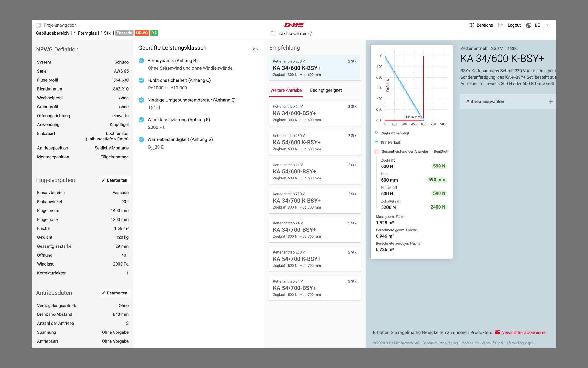Click Windklassifizierung (Anhang F) check icon
The height and width of the screenshot is (368, 588).
pyautogui.click(x=141, y=120)
